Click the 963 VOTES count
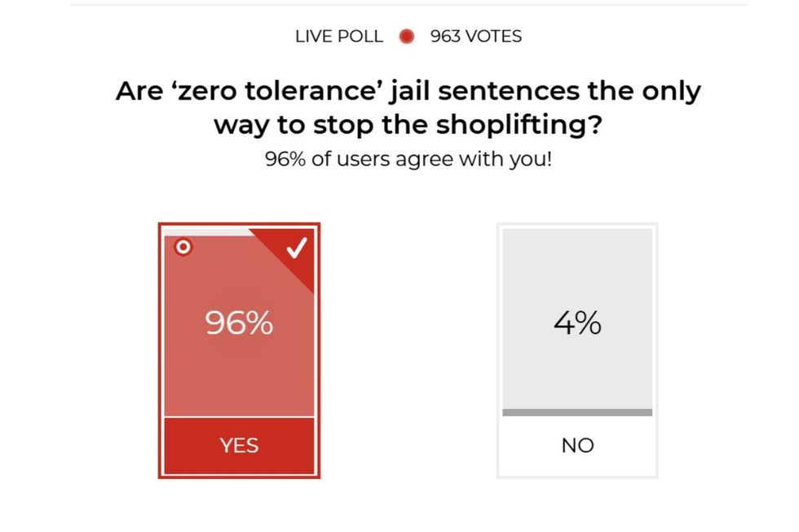The width and height of the screenshot is (799, 532). click(x=476, y=37)
